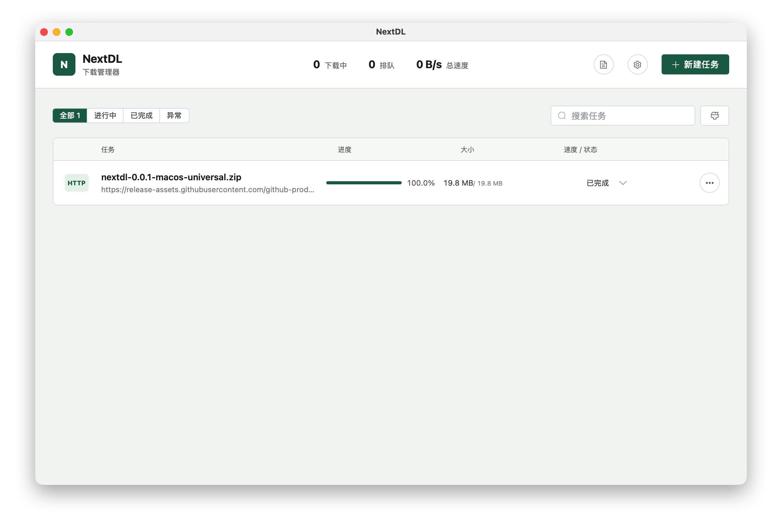Click the magnifier icon in search box

562,116
